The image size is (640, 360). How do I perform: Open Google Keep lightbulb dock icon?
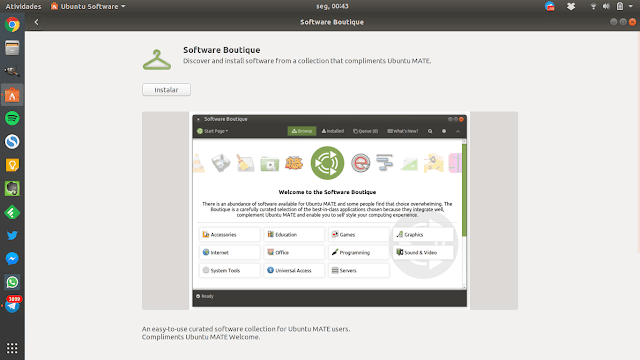tap(12, 165)
